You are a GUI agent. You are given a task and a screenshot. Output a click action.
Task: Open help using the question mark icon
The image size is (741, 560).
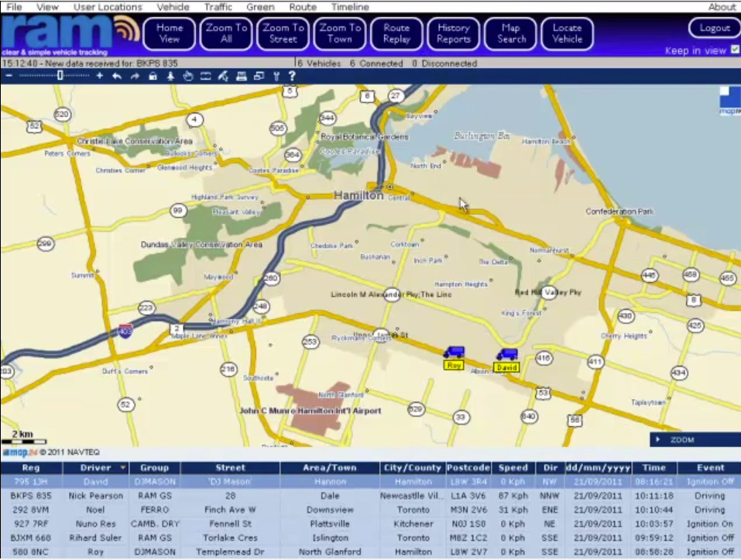pyautogui.click(x=291, y=76)
